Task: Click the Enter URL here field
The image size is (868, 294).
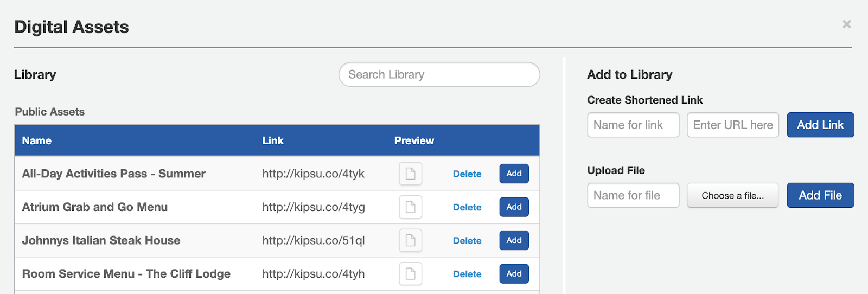Action: pyautogui.click(x=733, y=125)
